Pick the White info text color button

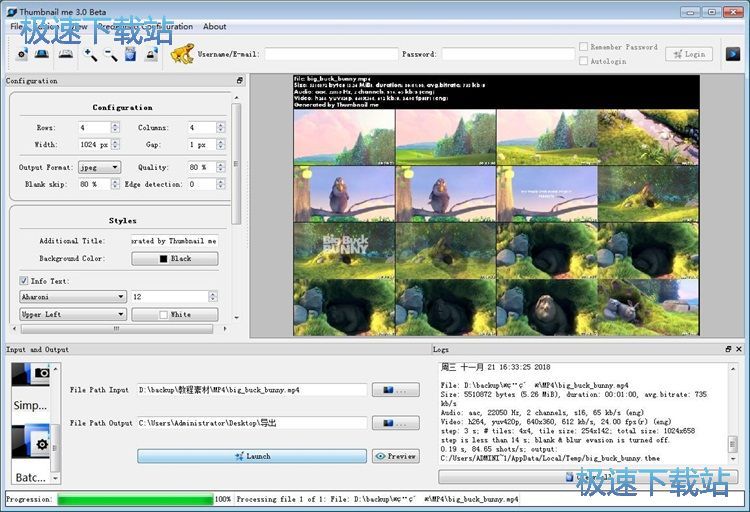(175, 314)
